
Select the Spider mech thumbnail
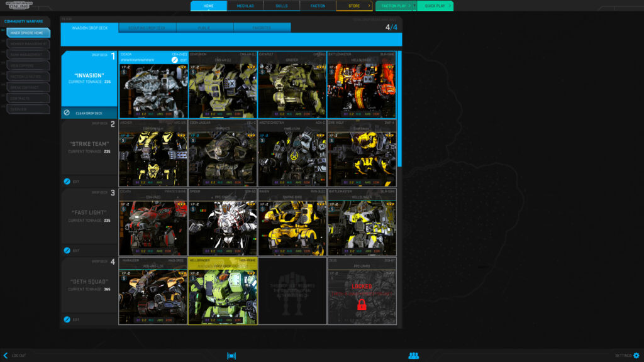tap(223, 228)
